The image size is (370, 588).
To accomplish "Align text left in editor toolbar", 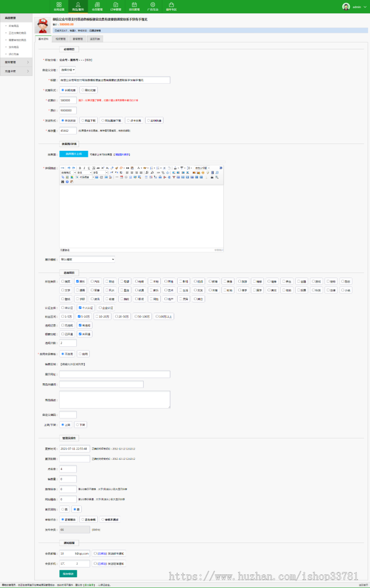I will point(127,173).
